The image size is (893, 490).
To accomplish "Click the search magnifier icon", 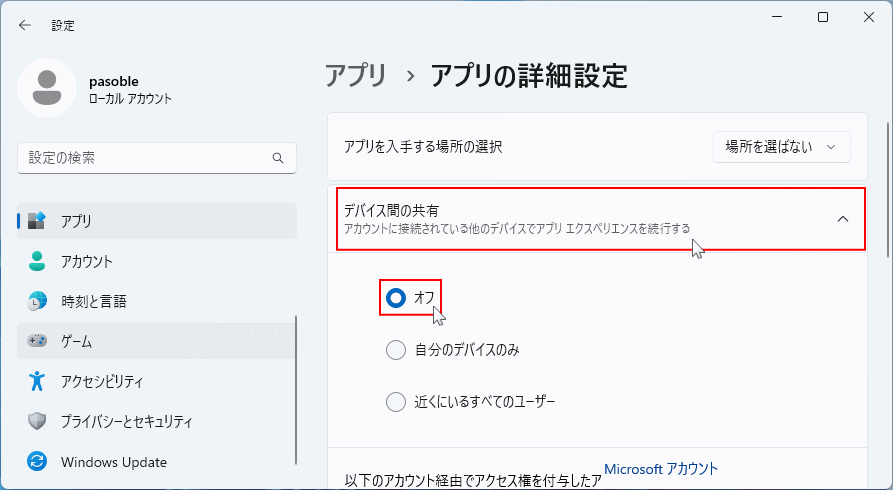I will tap(278, 158).
